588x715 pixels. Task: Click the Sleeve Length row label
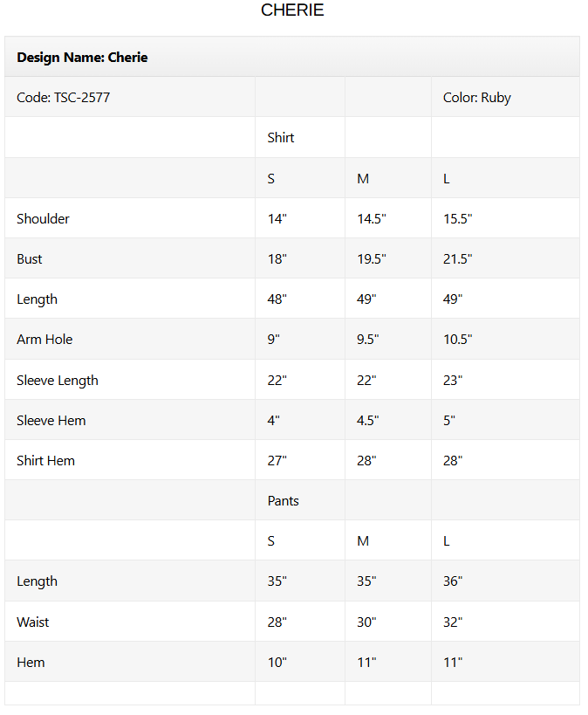[x=58, y=381]
